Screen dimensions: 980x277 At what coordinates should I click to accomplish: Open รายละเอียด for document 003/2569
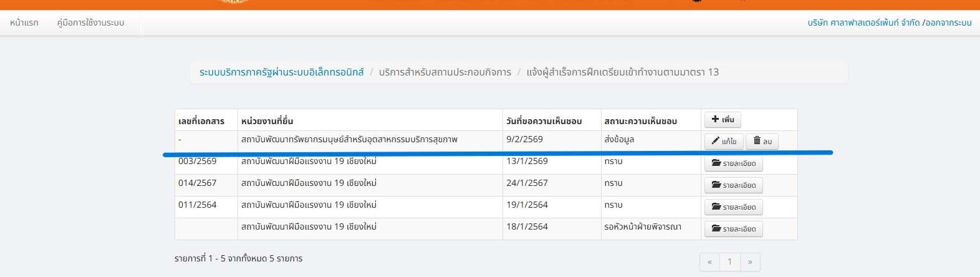[733, 163]
